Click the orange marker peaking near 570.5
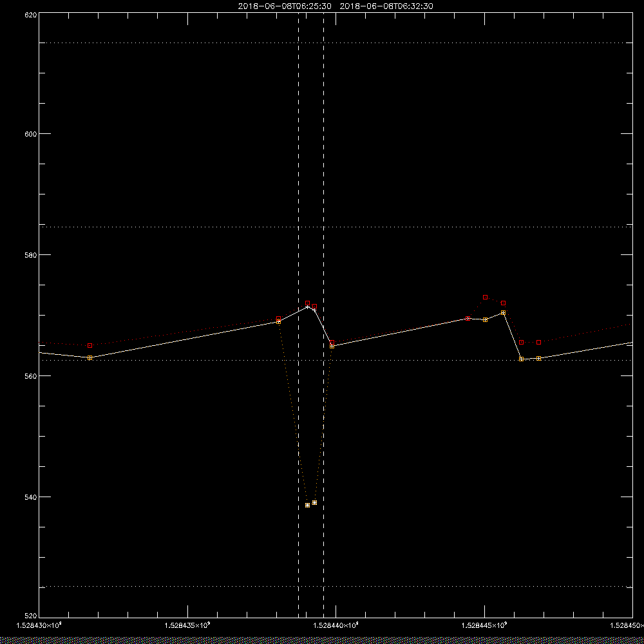644x644 pixels. click(x=504, y=313)
